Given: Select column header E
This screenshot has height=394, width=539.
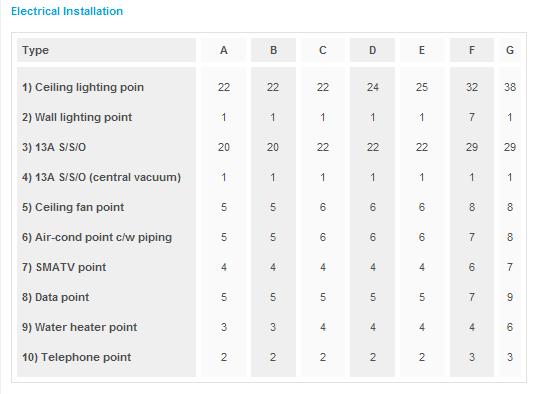Looking at the screenshot, I should coord(422,50).
